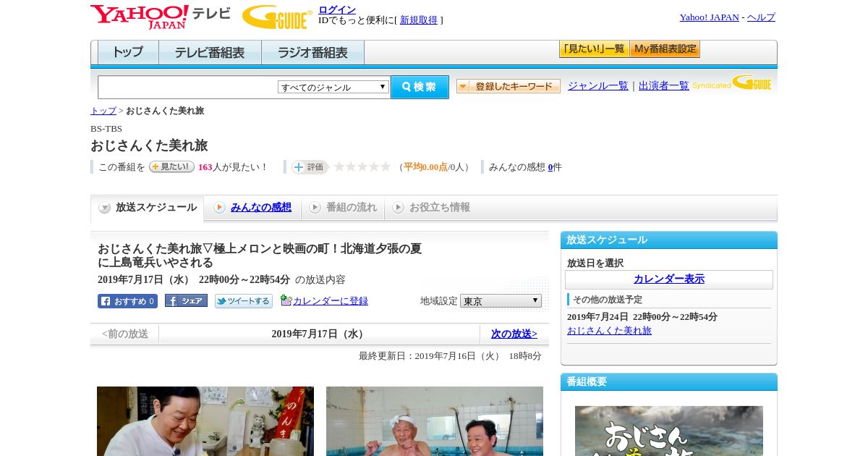Screen dimensions: 868x456
Task: Open the Yahoo! JAPAN link at top right
Action: click(x=709, y=17)
